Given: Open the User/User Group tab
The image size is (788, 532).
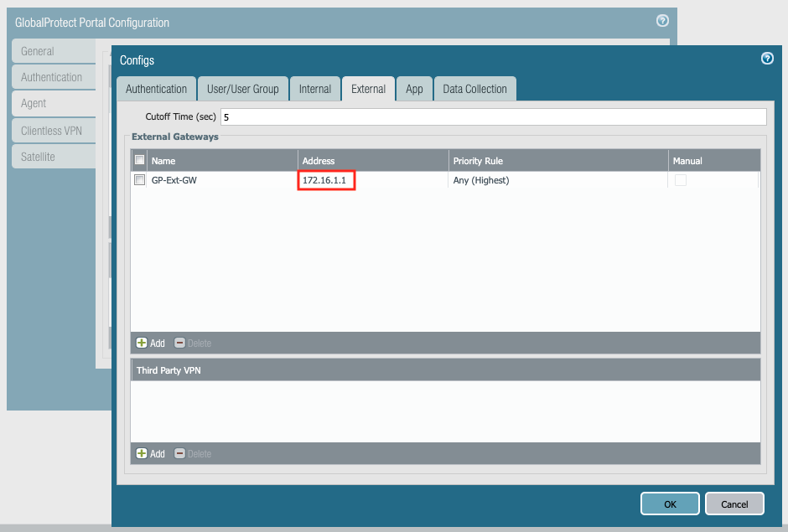Looking at the screenshot, I should (x=243, y=89).
